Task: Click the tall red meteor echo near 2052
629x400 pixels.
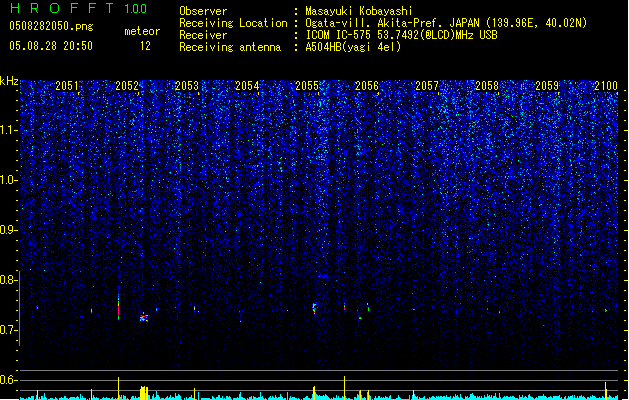Action: (118, 307)
